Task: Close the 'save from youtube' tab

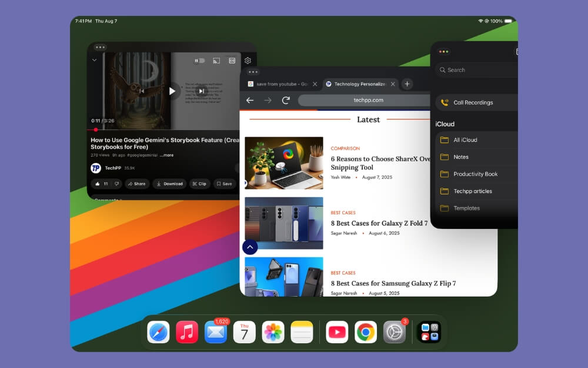Action: [x=315, y=84]
